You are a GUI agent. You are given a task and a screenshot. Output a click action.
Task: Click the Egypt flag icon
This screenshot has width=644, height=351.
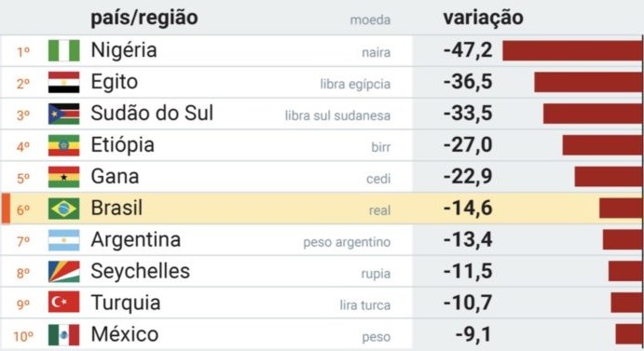(63, 82)
